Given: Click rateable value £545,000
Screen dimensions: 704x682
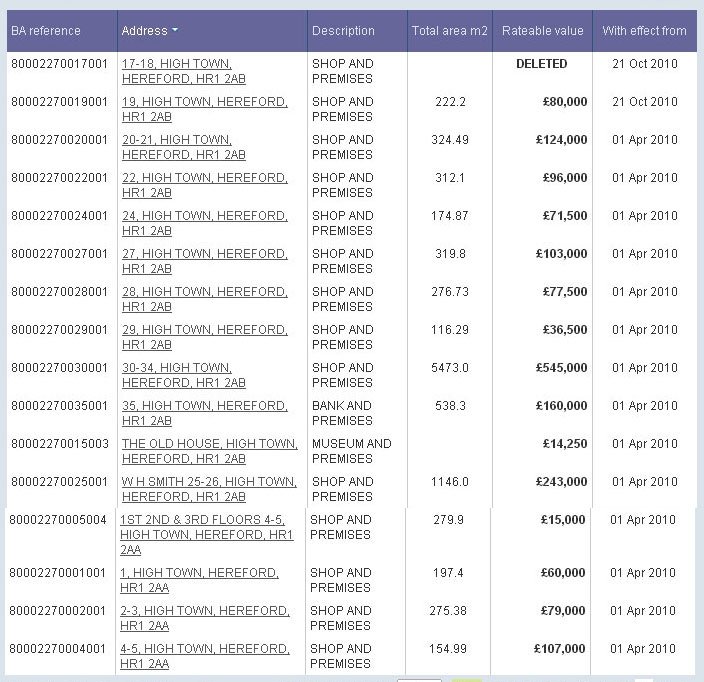Looking at the screenshot, I should click(562, 368).
